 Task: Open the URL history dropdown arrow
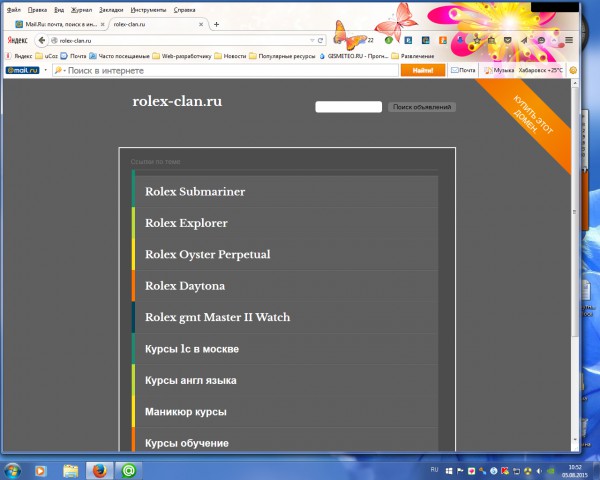tap(312, 41)
